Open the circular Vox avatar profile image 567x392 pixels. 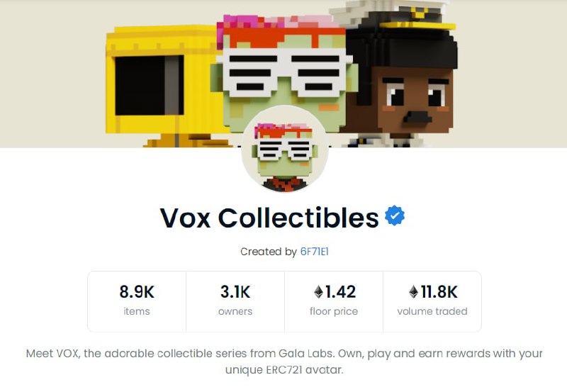click(285, 149)
